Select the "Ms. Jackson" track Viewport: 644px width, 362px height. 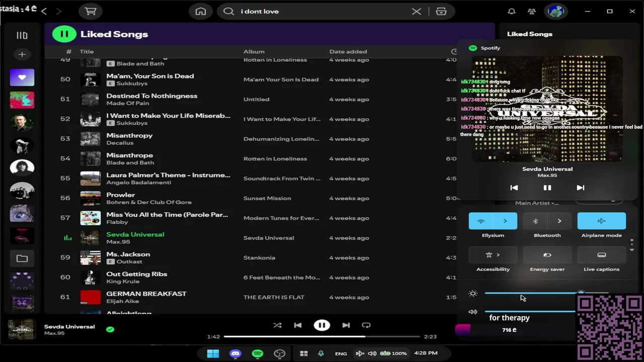pos(128,254)
